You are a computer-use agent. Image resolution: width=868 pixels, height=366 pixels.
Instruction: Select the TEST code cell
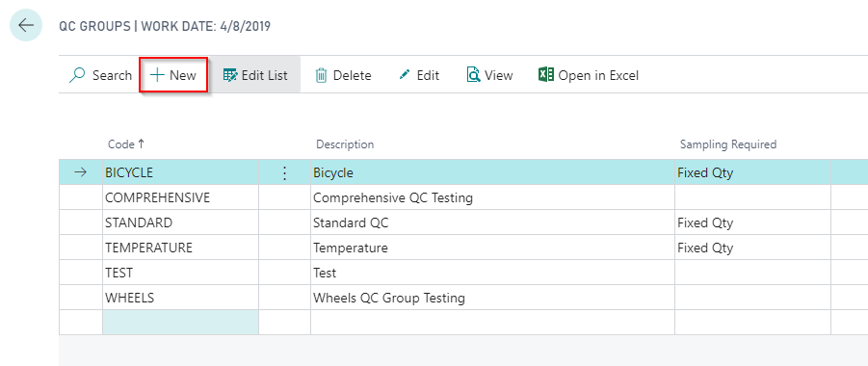180,273
